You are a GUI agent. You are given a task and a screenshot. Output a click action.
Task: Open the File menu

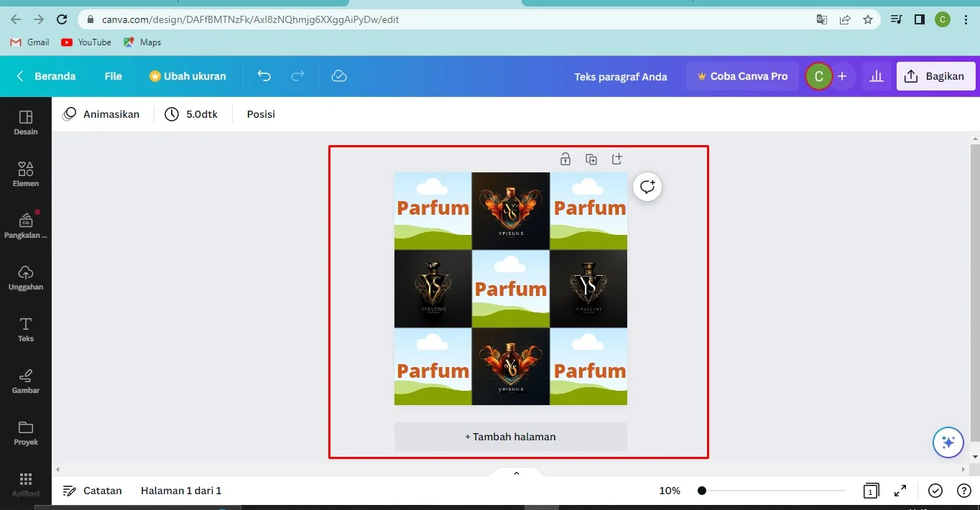tap(114, 76)
